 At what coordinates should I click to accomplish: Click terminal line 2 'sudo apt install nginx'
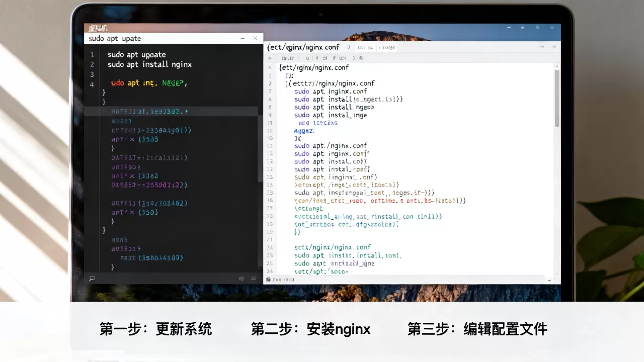pyautogui.click(x=149, y=64)
